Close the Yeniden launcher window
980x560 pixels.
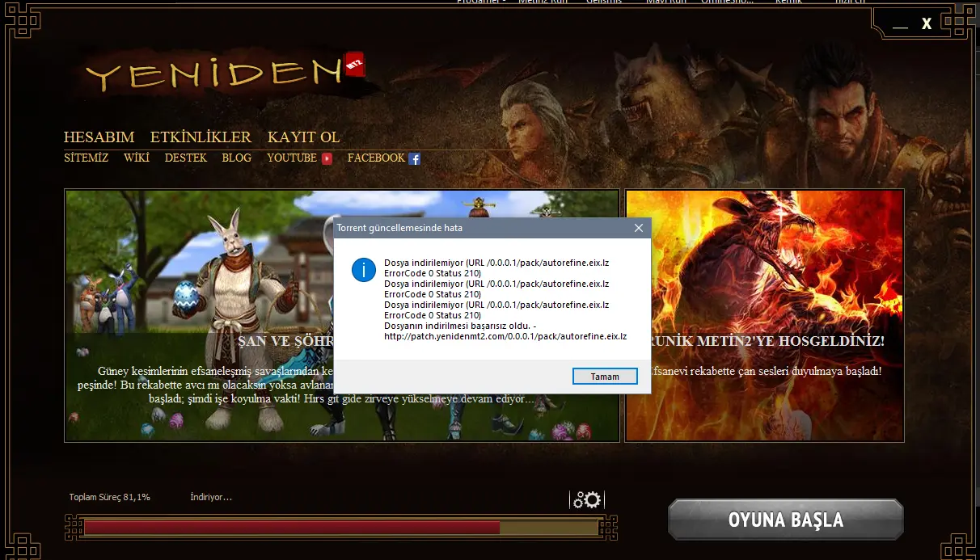927,24
